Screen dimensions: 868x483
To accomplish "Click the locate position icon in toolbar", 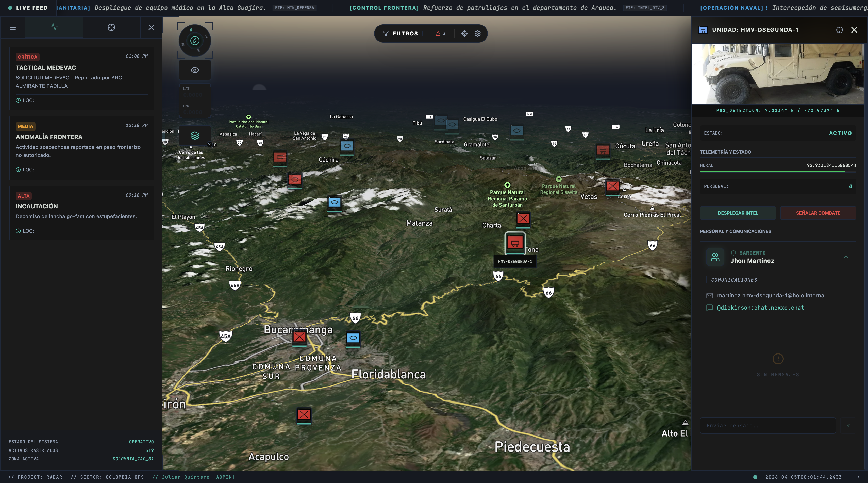I will click(464, 33).
